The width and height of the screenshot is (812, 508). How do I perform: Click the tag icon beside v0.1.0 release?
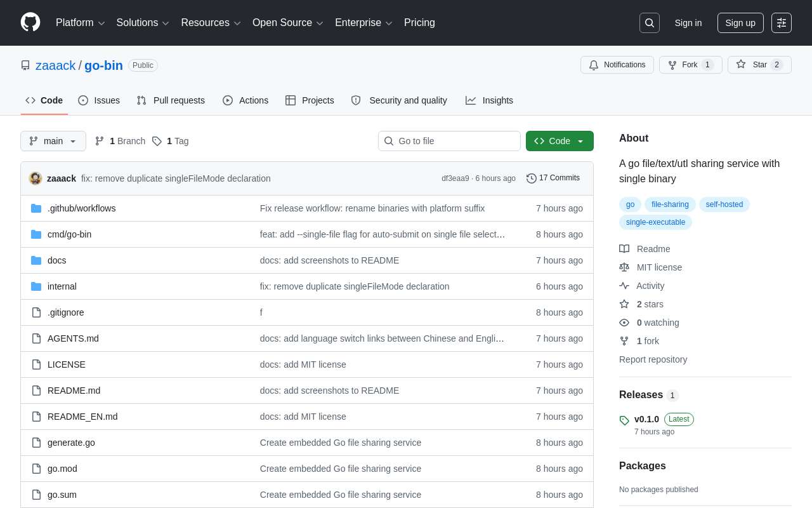click(x=624, y=420)
